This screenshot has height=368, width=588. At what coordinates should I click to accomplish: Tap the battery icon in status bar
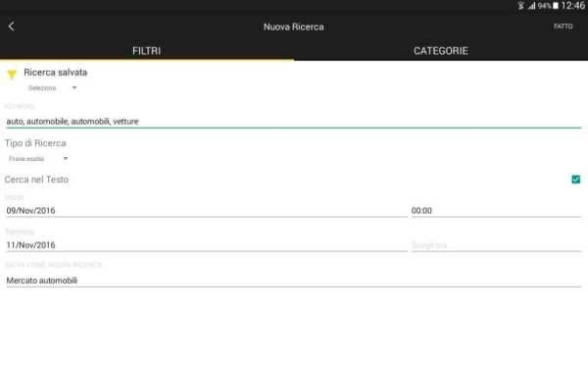point(556,6)
